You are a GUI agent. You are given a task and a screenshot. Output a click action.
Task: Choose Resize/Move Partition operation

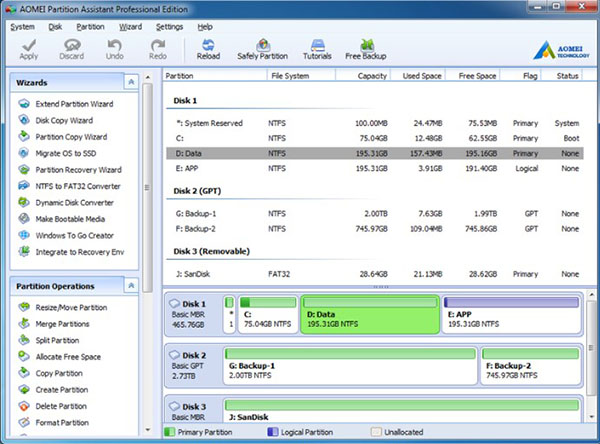pos(63,307)
